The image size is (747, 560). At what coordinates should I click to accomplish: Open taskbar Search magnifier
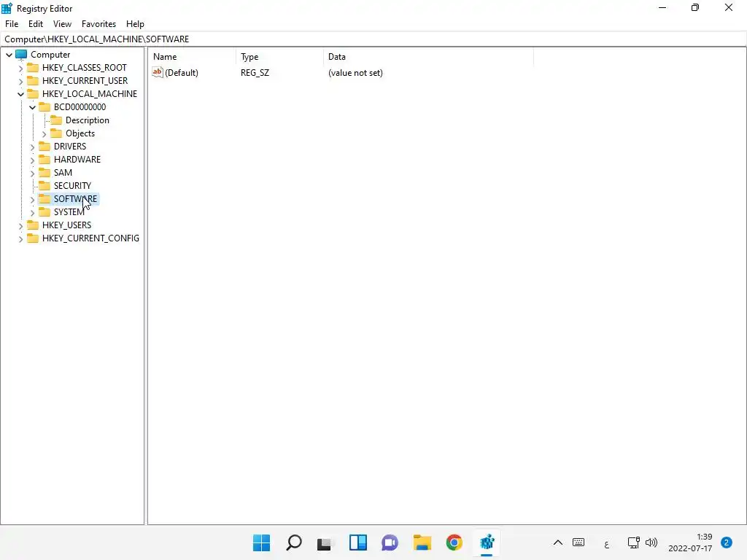[x=293, y=542]
